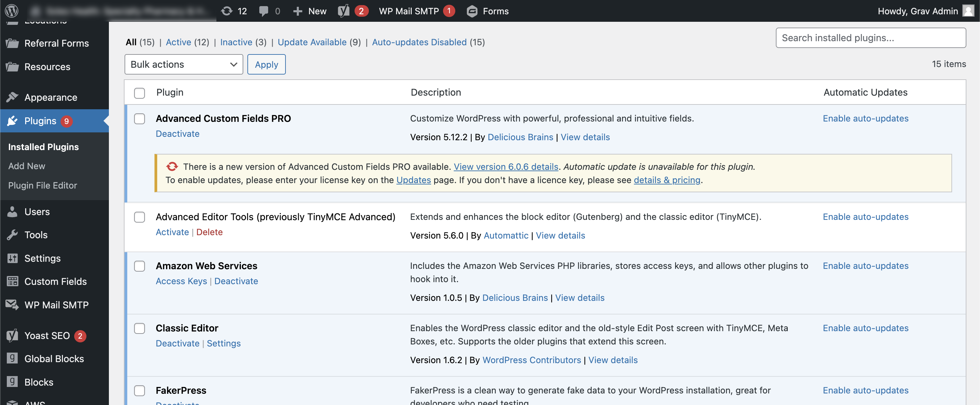Toggle the select-all plugins checkbox

point(139,93)
